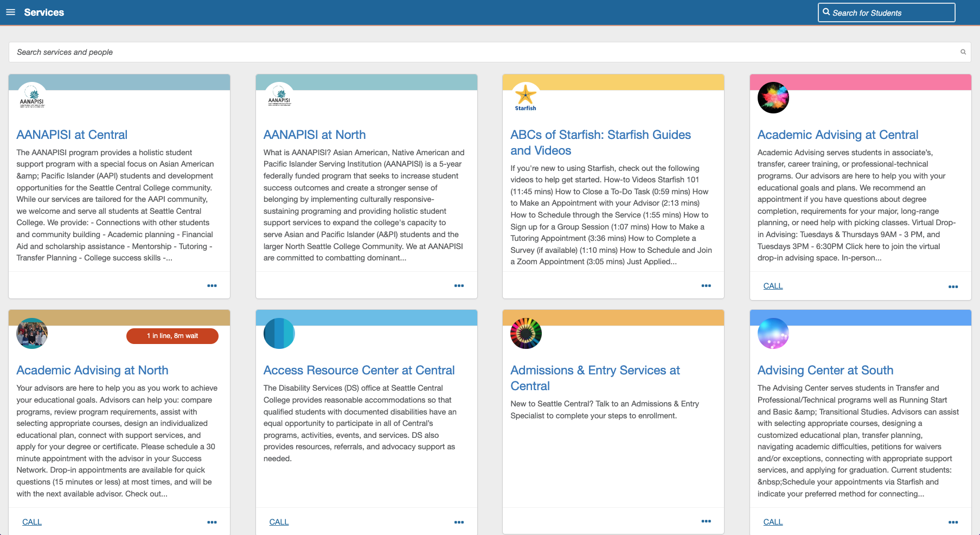Open the AANAPISI at Central logo

32,98
